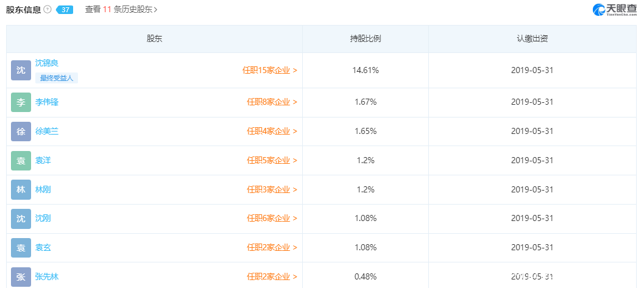Expand 任职15家企业 for 沈锦良
The width and height of the screenshot is (644, 288).
click(270, 70)
